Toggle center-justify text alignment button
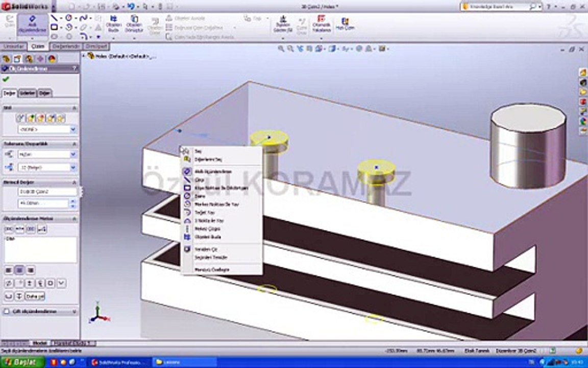The width and height of the screenshot is (588, 368). [19, 270]
